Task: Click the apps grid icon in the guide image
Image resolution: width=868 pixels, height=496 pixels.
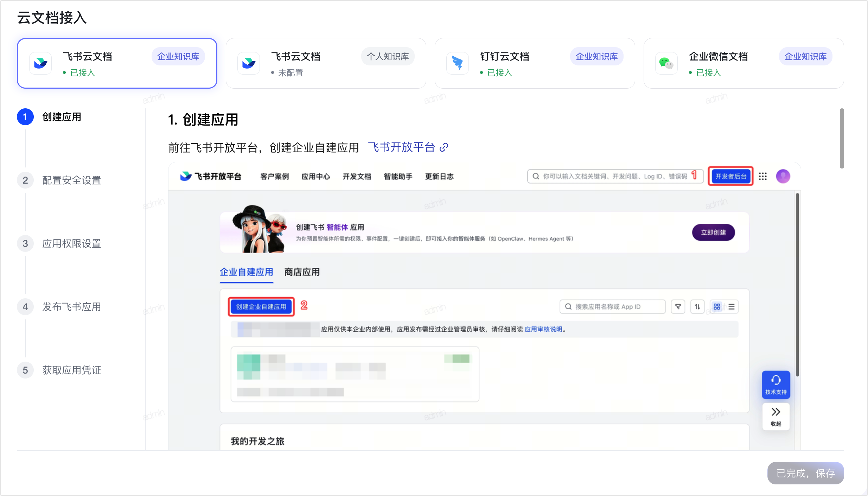Action: tap(763, 176)
